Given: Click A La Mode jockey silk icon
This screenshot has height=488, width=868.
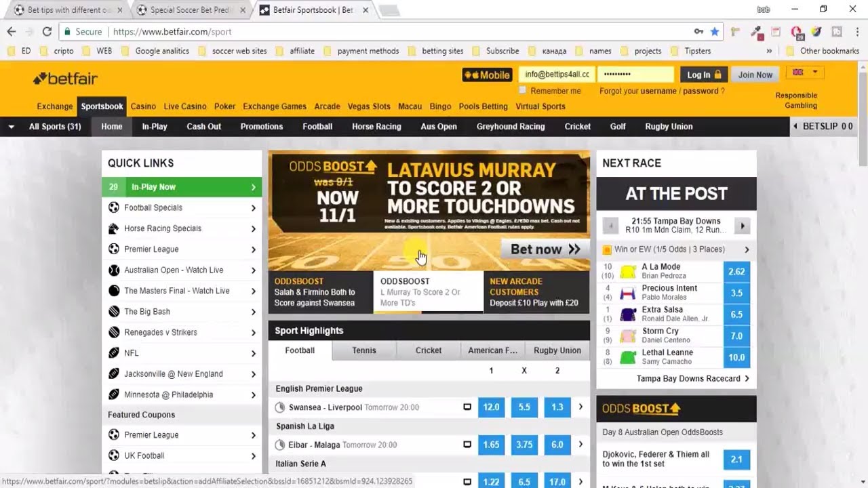Looking at the screenshot, I should (x=628, y=272).
